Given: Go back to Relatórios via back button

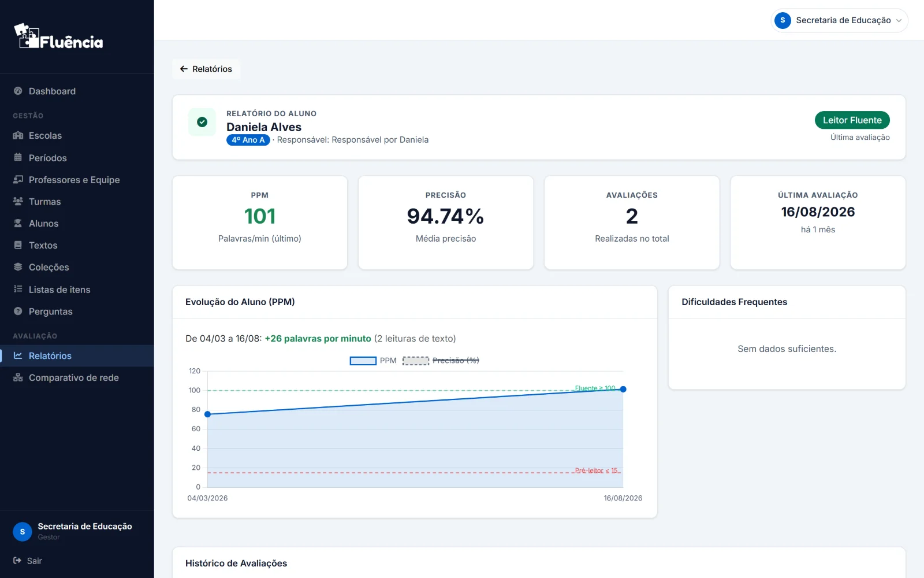Looking at the screenshot, I should (x=206, y=69).
